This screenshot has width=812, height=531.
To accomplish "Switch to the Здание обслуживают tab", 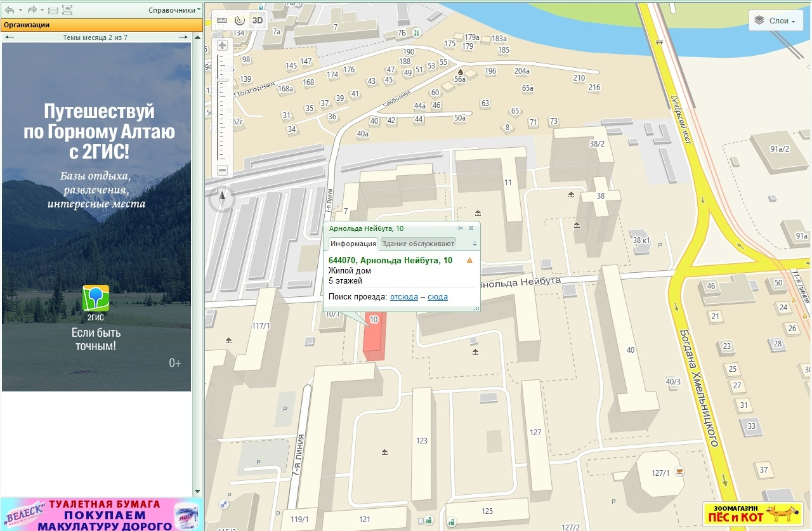I will point(417,243).
